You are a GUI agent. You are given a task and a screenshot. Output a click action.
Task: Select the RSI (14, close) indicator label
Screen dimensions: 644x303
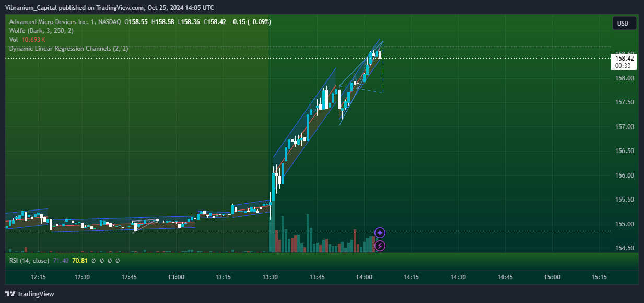[x=29, y=260]
